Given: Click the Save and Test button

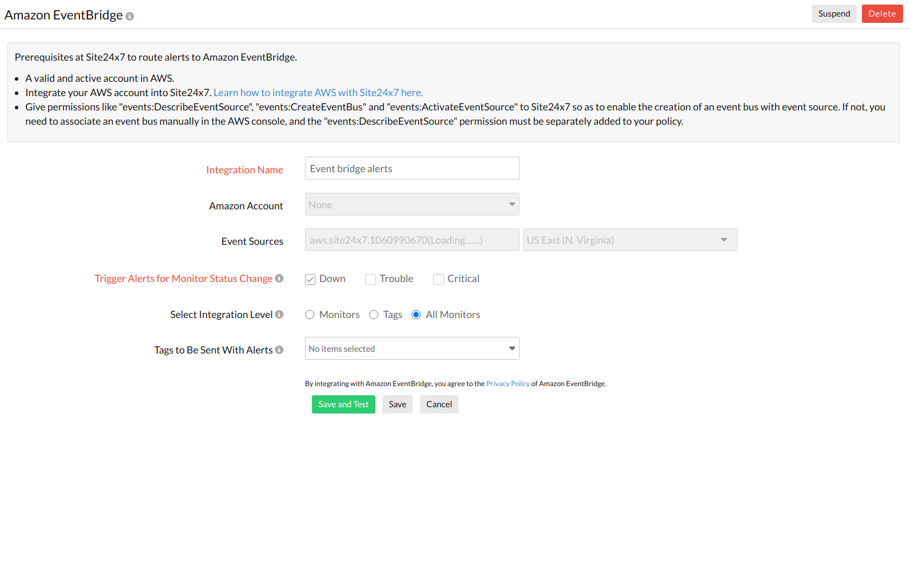Looking at the screenshot, I should tap(343, 404).
